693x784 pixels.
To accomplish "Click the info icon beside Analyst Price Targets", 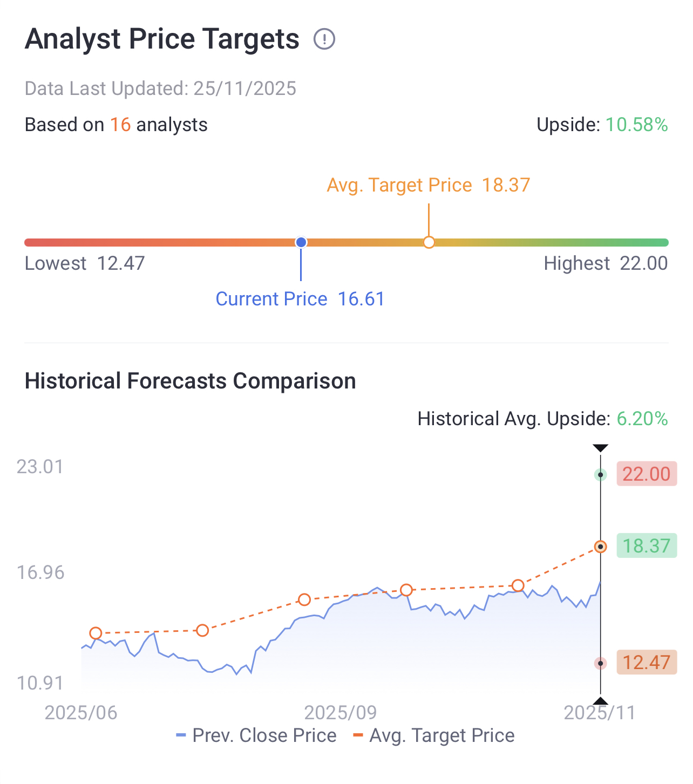I will point(324,39).
